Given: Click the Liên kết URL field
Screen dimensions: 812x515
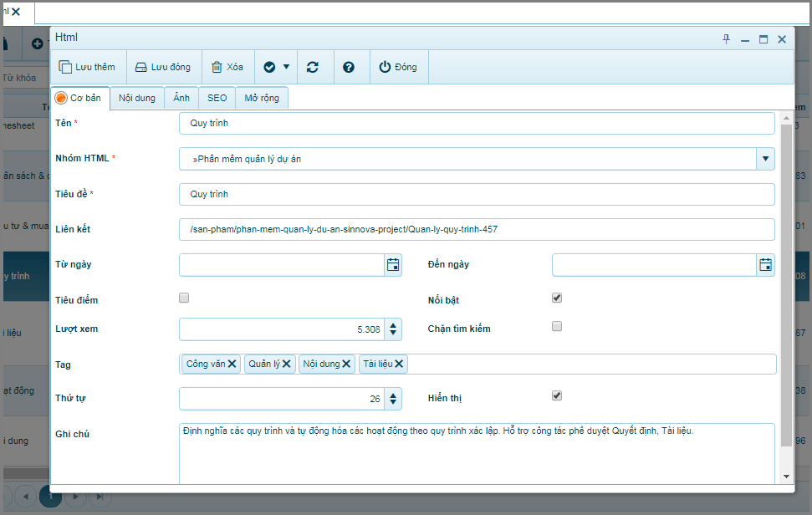Looking at the screenshot, I should click(477, 229).
